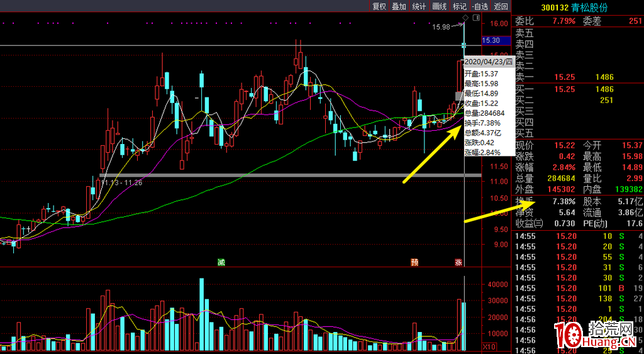Click the diamond icon above the chart
644x354 pixels.
click(465, 17)
